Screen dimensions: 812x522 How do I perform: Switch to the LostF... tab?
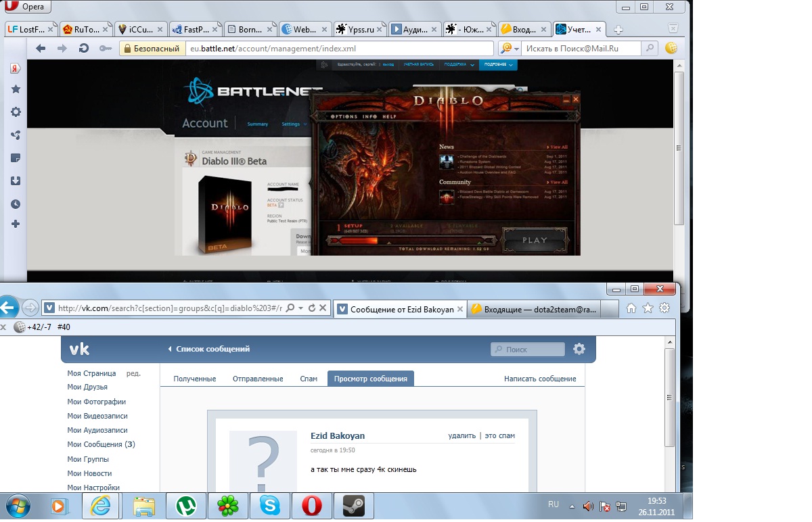tap(31, 30)
